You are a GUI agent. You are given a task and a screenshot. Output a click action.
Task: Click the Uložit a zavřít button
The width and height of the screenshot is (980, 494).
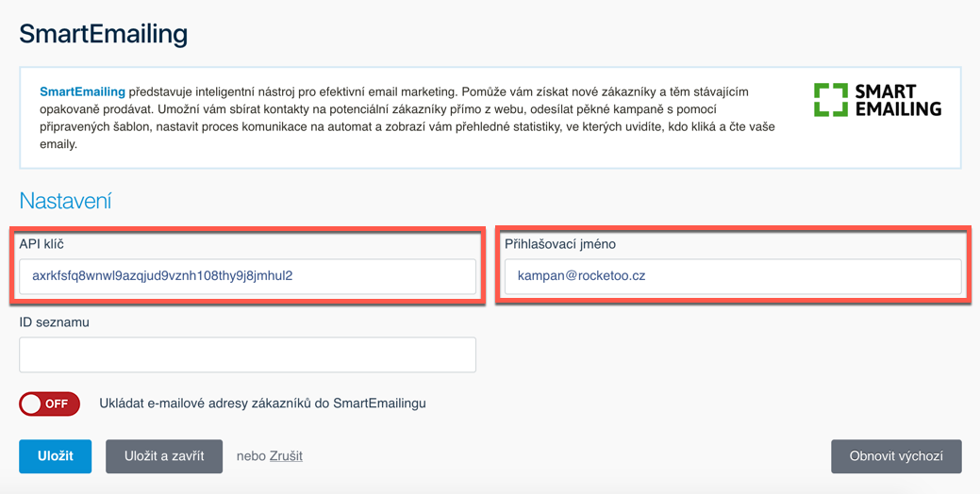point(164,456)
